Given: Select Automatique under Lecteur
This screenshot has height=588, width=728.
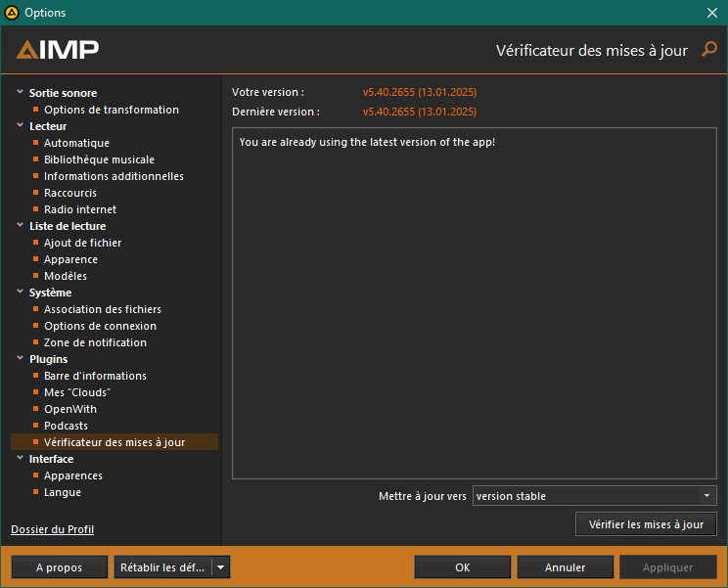Looking at the screenshot, I should [x=76, y=143].
